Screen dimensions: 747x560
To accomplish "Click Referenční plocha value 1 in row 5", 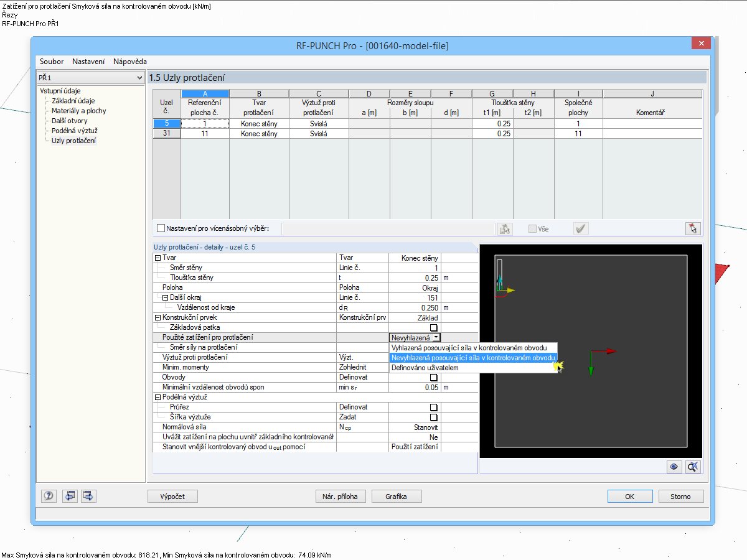I will pyautogui.click(x=205, y=123).
